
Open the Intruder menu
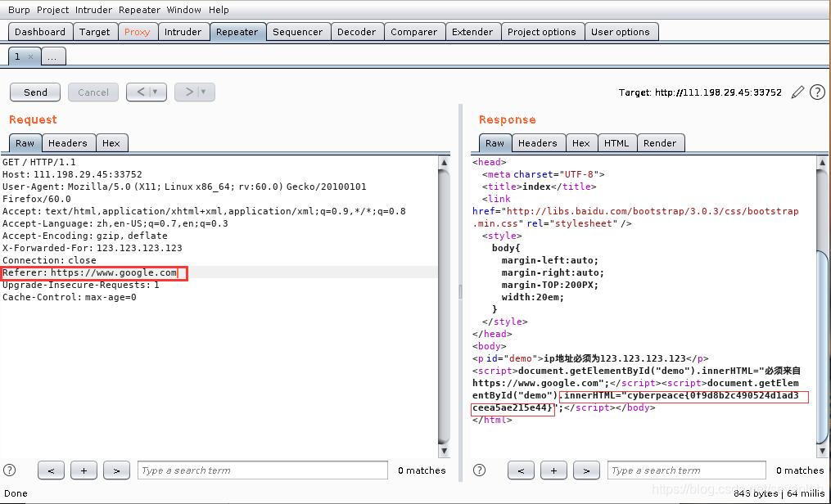94,10
